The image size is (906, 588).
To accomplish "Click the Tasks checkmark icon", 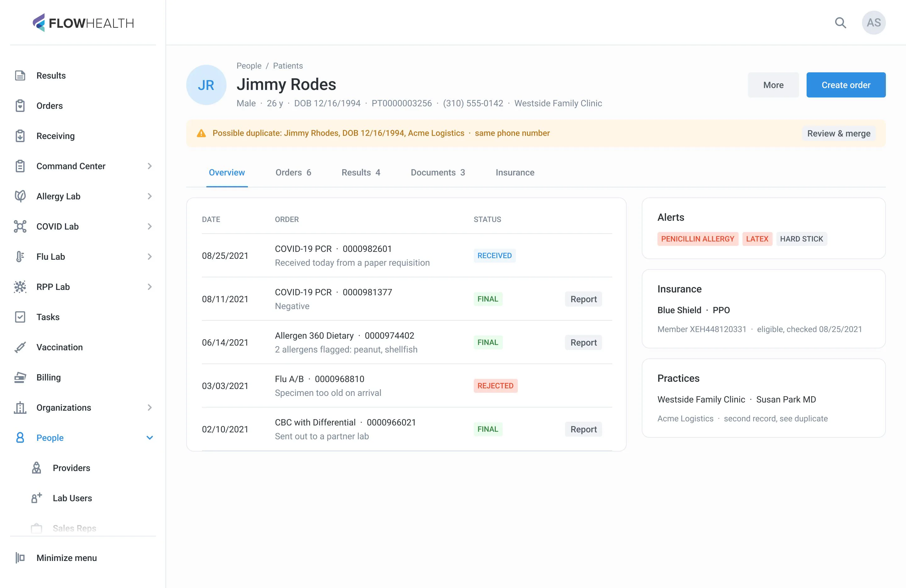I will point(20,317).
